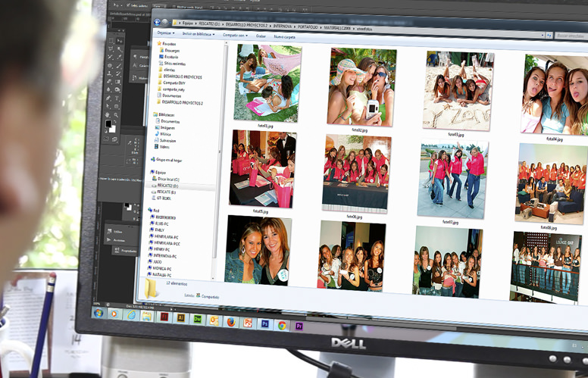
Task: Click Photoshop's foreground black color swatch
Action: coord(108,123)
